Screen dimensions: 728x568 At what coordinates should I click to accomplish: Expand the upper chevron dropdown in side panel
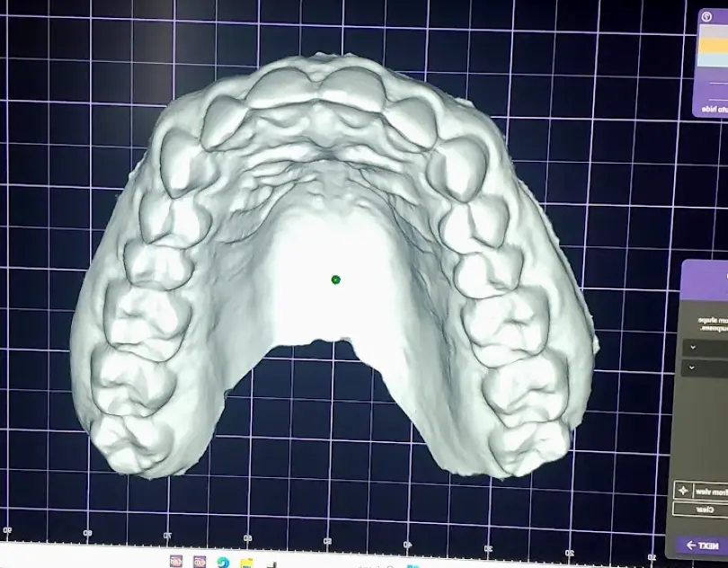pos(706,347)
